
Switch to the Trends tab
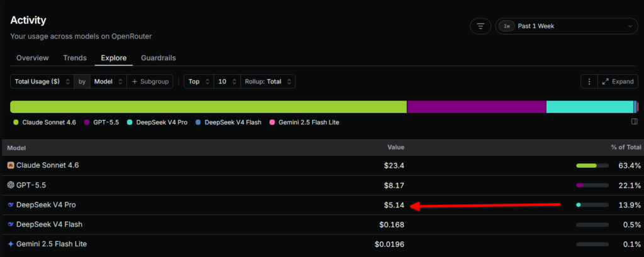click(75, 58)
